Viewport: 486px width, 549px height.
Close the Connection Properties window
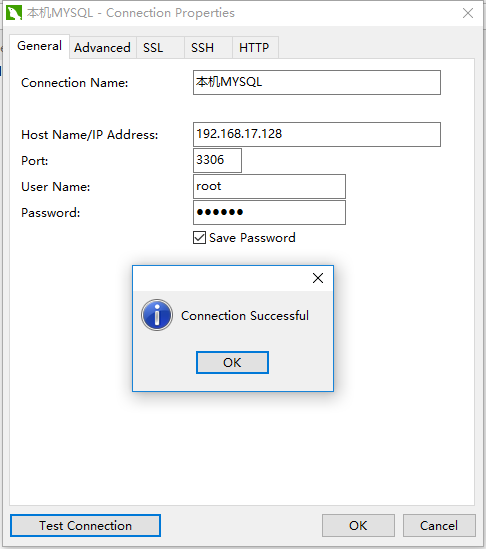click(468, 13)
